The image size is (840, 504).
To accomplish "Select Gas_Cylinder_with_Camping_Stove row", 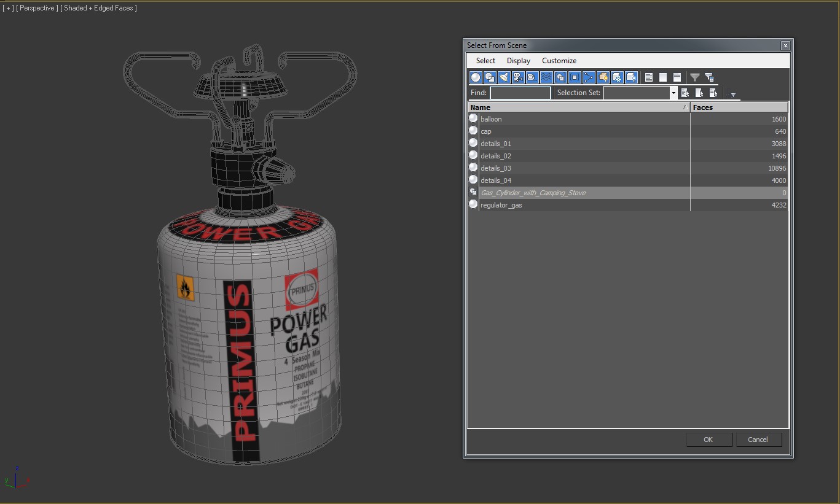I will (627, 193).
